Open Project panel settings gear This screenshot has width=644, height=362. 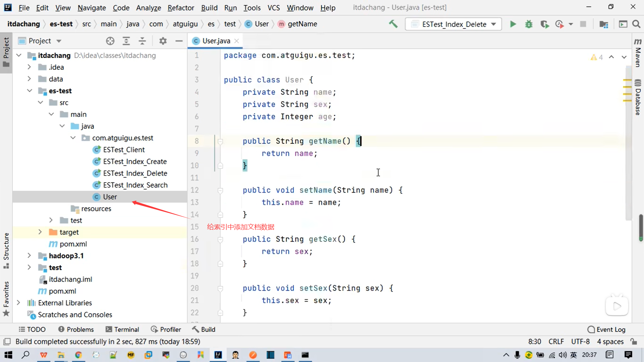pyautogui.click(x=163, y=41)
